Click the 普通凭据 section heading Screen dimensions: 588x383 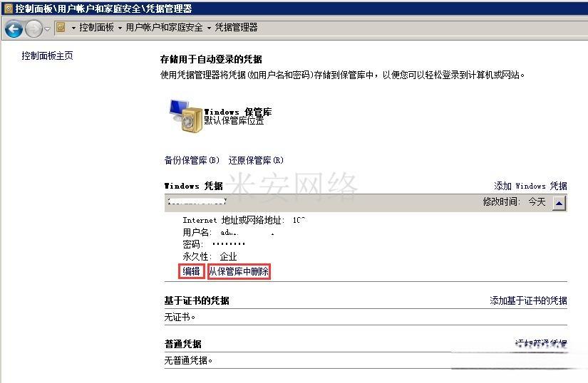183,344
